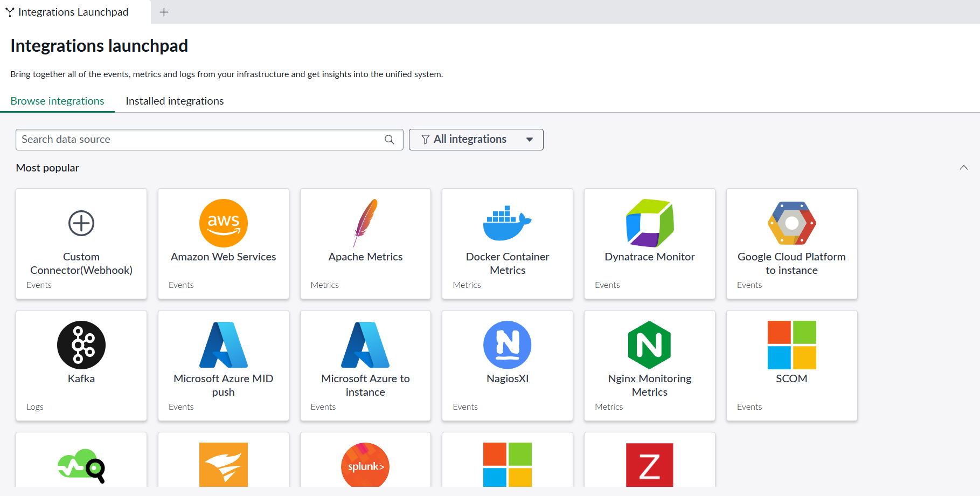Click the Most popular section heading
The image size is (980, 496).
[x=47, y=168]
